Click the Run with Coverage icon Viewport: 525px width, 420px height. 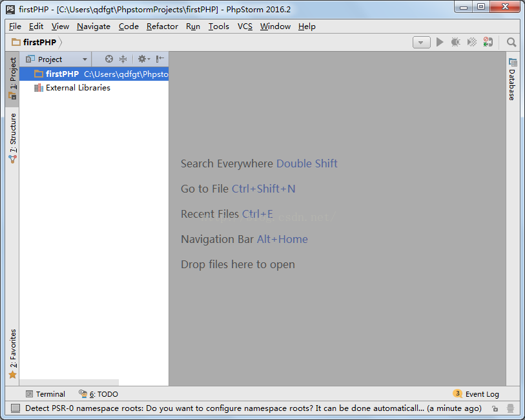tap(472, 42)
